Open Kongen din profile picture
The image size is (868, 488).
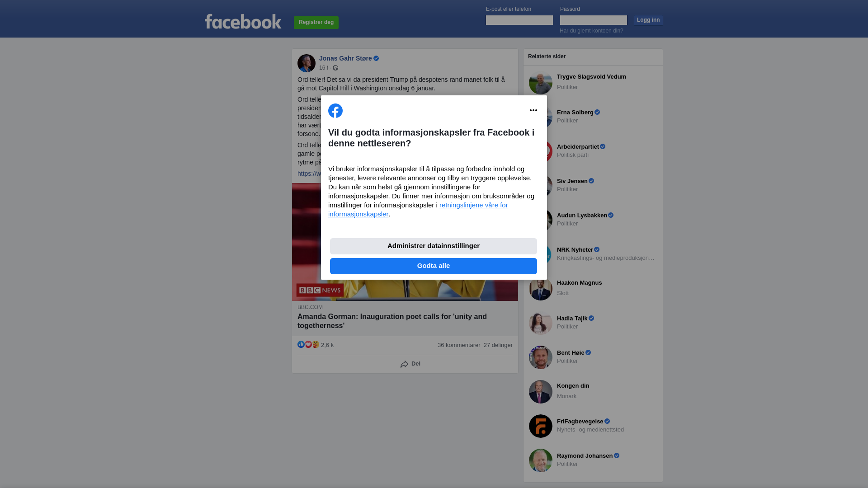tap(541, 392)
